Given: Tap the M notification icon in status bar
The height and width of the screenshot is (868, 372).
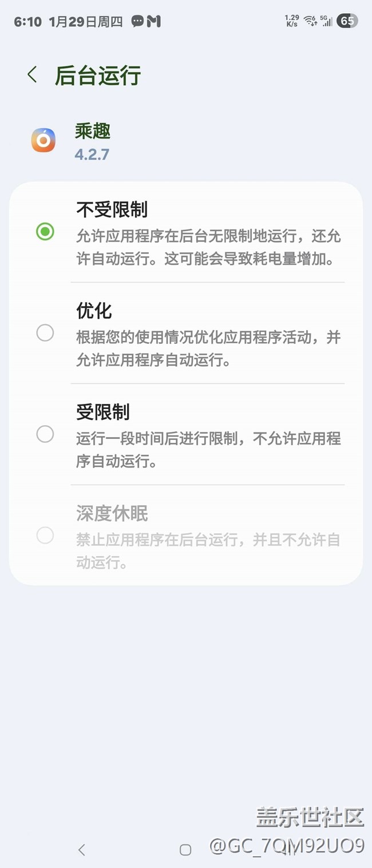Looking at the screenshot, I should [x=153, y=22].
